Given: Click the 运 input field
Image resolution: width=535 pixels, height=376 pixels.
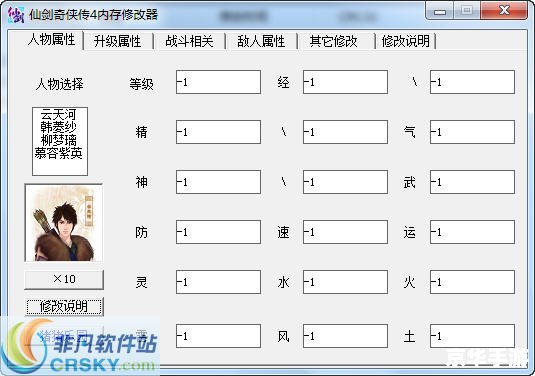Looking at the screenshot, I should point(472,232).
